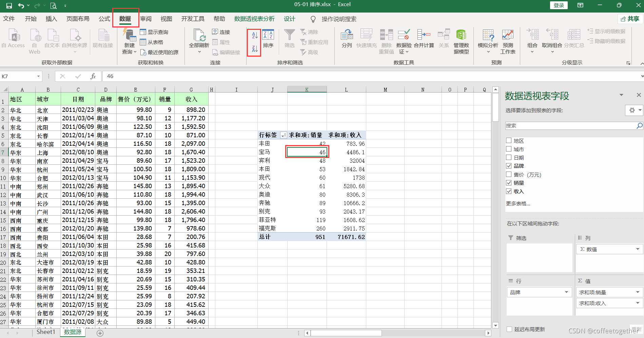Switch to 公式 ribbon tab
This screenshot has height=338, width=644.
[x=104, y=19]
